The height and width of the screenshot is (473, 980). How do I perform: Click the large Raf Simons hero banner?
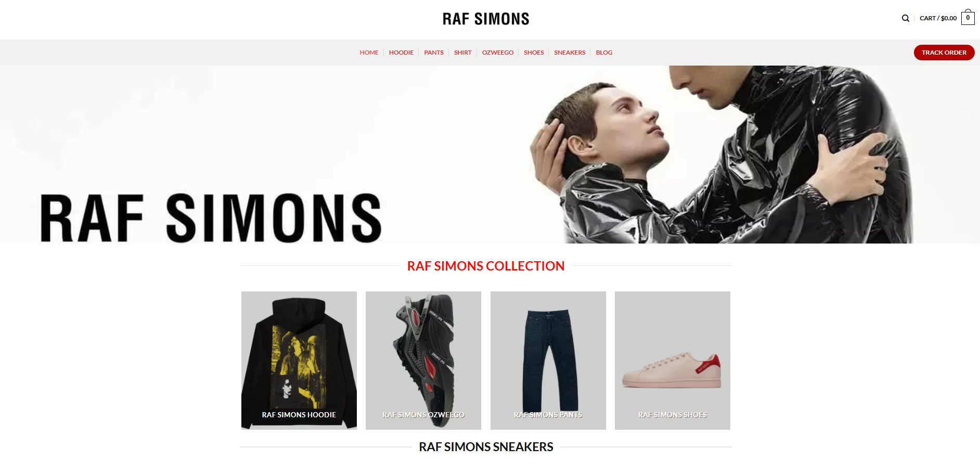point(490,155)
